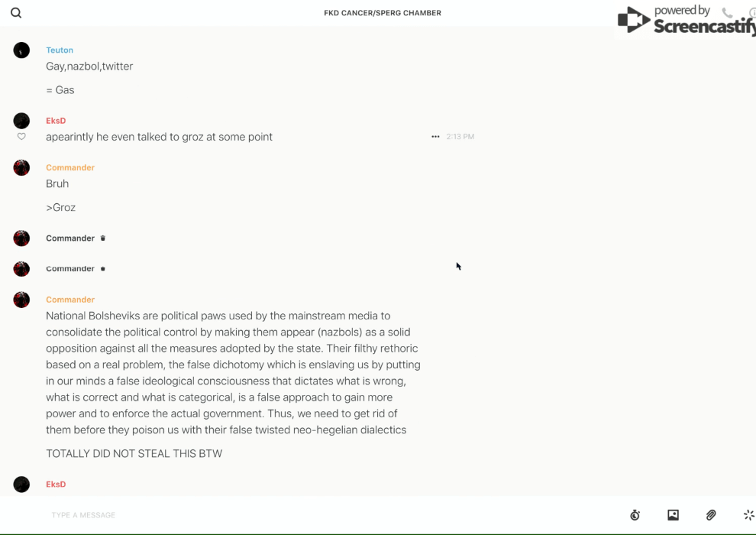Click the 2:13 PM message timestamp
The width and height of the screenshot is (756, 535).
click(460, 137)
